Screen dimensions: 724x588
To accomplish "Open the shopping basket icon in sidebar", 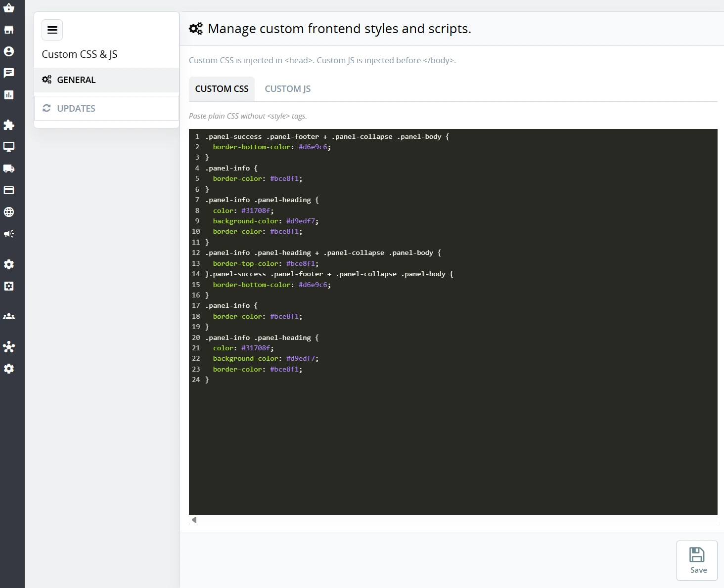I will tap(9, 8).
